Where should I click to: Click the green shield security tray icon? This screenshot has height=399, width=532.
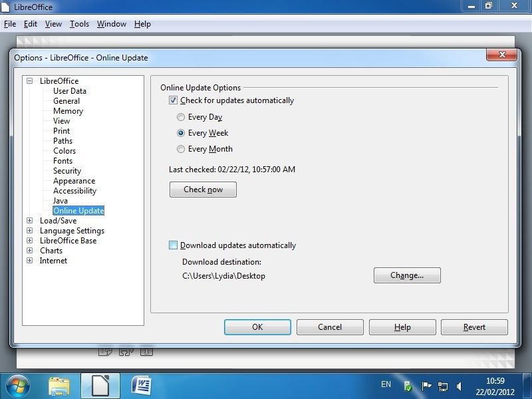tap(408, 386)
